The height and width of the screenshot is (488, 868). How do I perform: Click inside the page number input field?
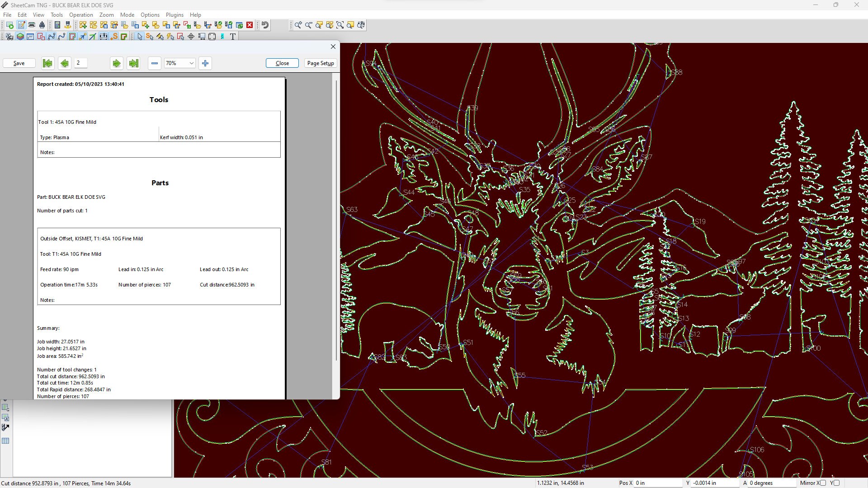pos(81,63)
